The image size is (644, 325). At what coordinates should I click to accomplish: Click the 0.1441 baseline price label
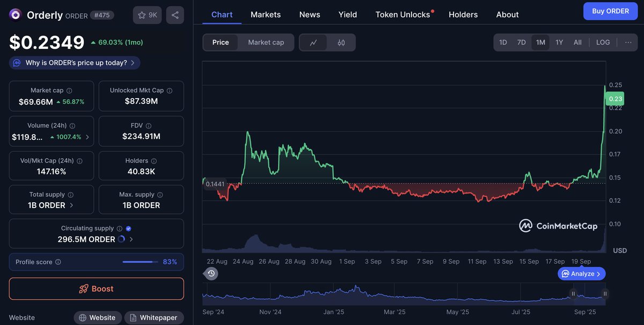[215, 184]
